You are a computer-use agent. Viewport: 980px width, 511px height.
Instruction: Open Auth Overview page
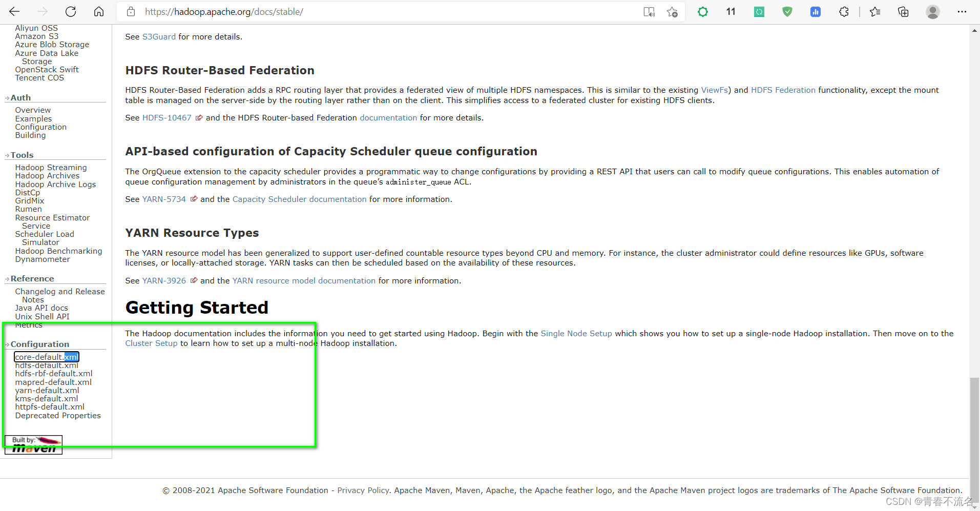[33, 110]
